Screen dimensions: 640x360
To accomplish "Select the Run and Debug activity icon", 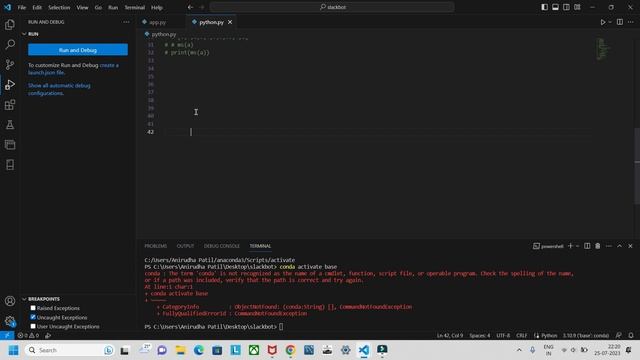I will 10,84.
